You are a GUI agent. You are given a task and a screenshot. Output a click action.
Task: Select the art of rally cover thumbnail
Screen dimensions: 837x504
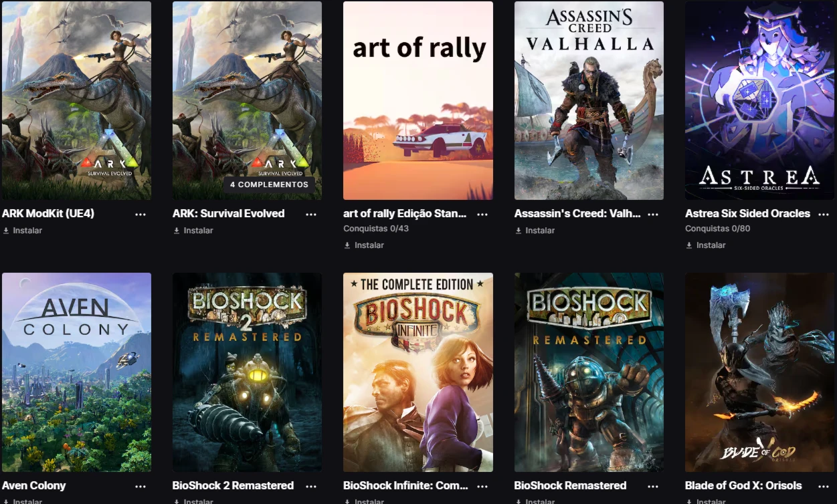pos(418,100)
